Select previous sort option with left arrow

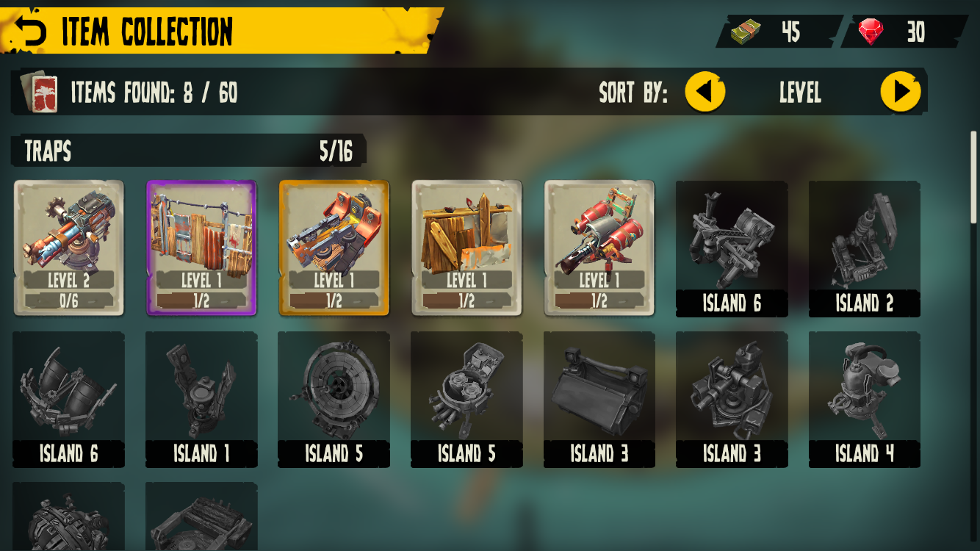pos(705,92)
